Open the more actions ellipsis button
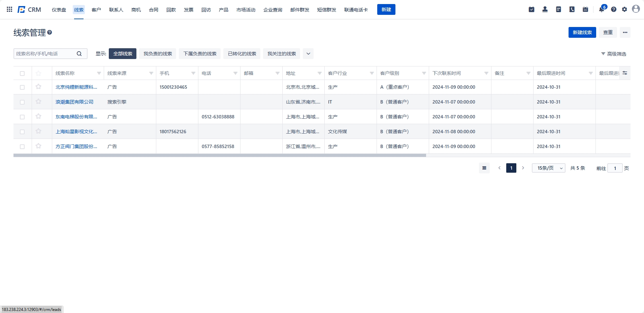Viewport: 644px width, 313px height. pyautogui.click(x=625, y=32)
